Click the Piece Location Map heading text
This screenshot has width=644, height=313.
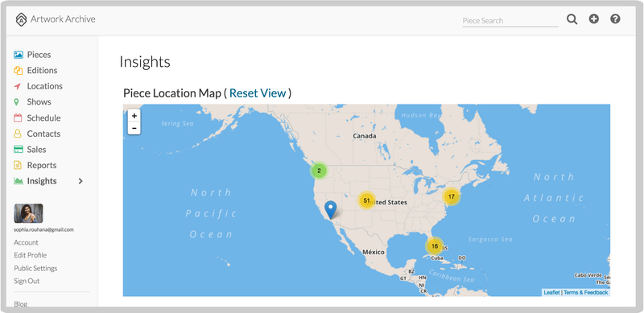click(x=172, y=93)
